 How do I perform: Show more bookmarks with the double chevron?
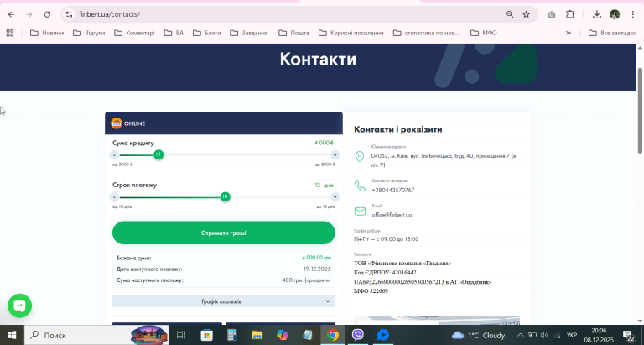point(569,33)
